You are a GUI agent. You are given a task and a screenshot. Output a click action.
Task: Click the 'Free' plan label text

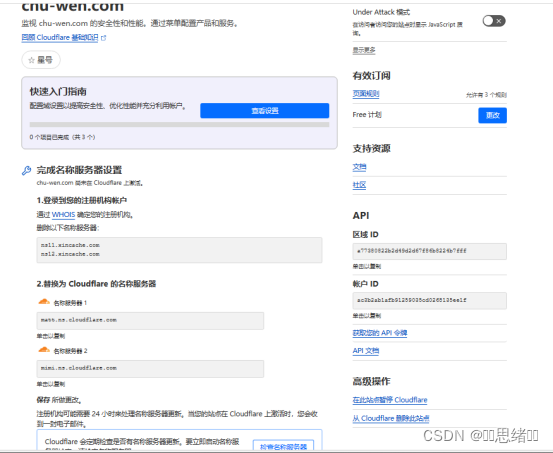click(367, 115)
